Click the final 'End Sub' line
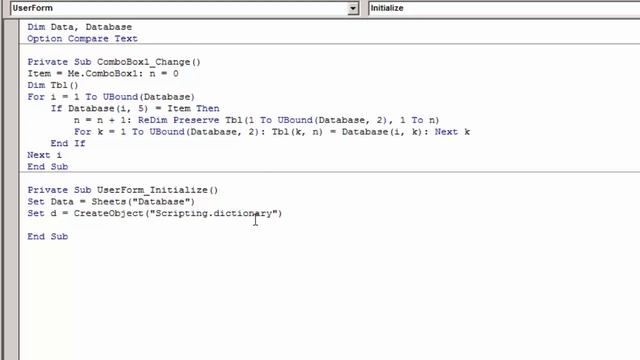Screen dimensions: 640x360 [x=47, y=237]
